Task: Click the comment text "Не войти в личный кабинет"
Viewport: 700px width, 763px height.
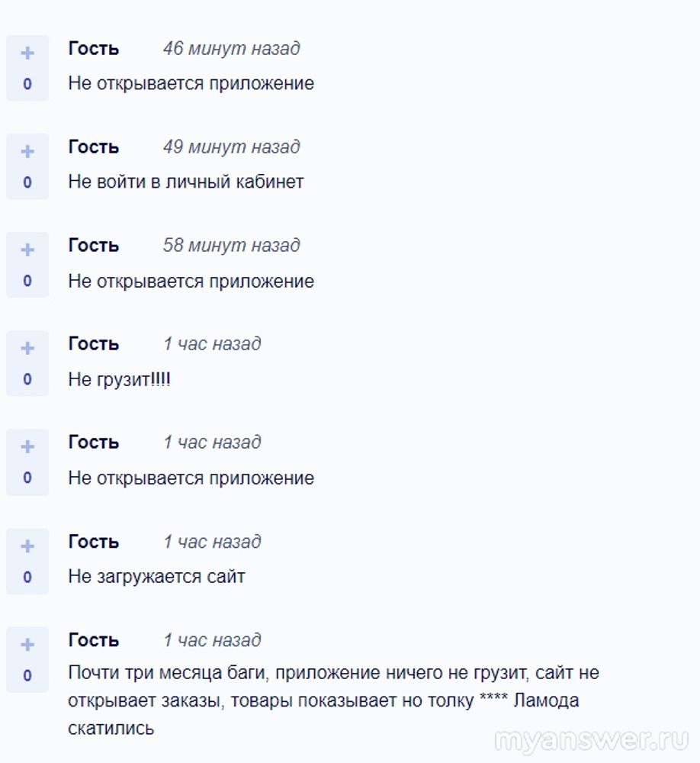Action: 186,182
